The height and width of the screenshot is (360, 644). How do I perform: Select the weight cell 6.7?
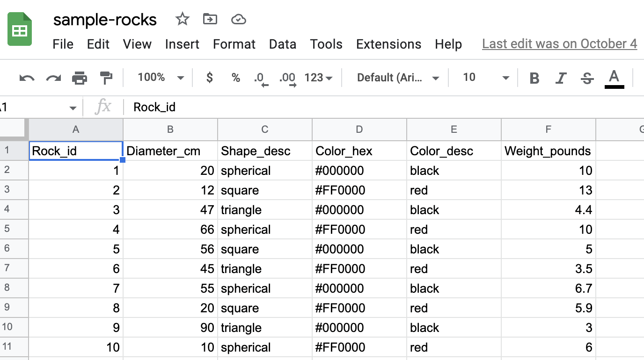[549, 288]
